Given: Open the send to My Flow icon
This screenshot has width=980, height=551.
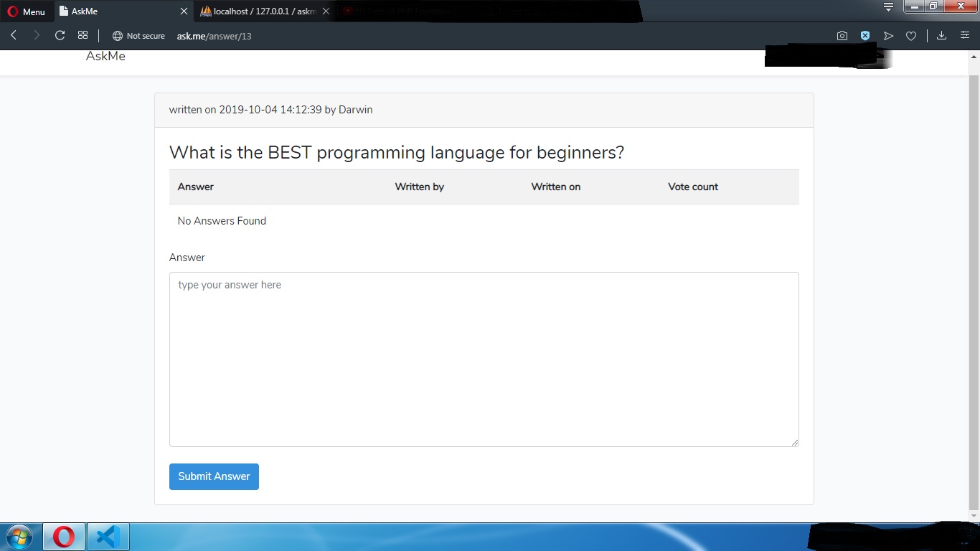Looking at the screenshot, I should 888,36.
